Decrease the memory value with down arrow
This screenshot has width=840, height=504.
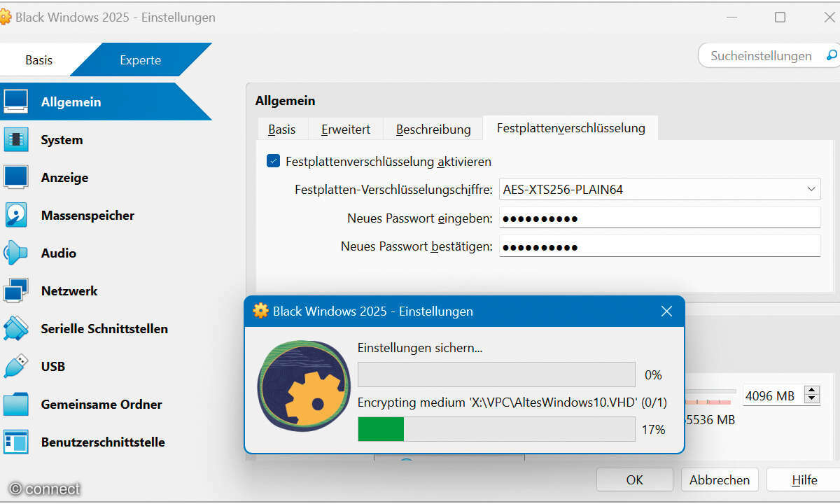click(x=812, y=400)
